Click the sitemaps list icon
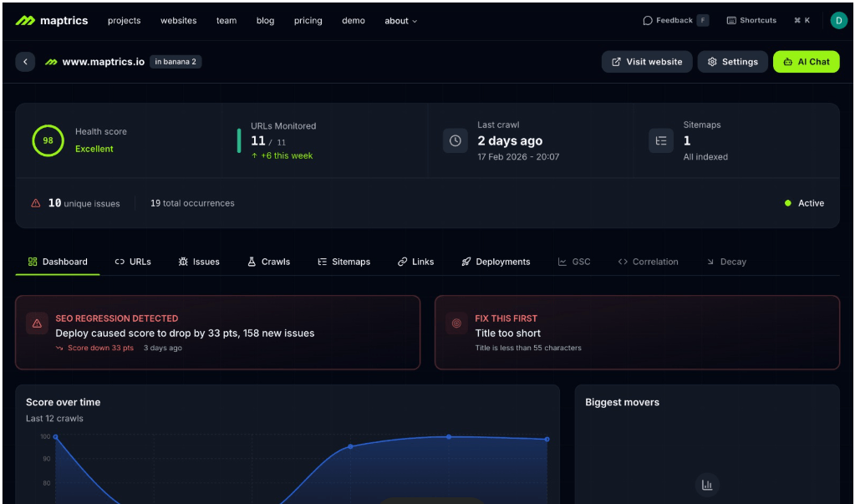 661,140
